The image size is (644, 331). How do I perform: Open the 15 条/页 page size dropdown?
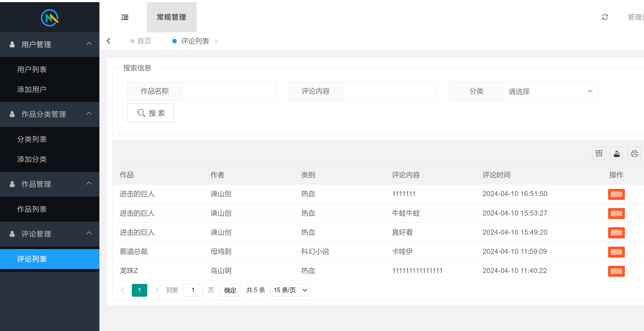289,290
